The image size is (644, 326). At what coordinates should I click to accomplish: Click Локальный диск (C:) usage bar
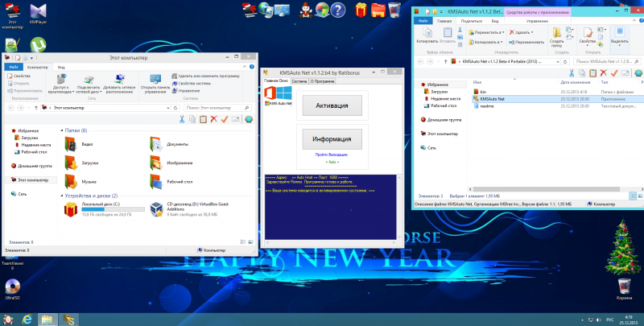pos(114,209)
